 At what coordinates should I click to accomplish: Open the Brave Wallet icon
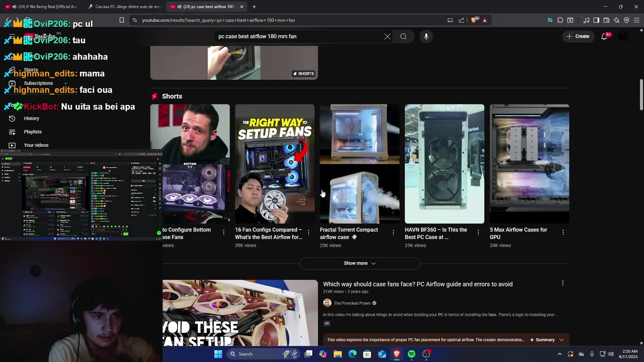(x=606, y=20)
